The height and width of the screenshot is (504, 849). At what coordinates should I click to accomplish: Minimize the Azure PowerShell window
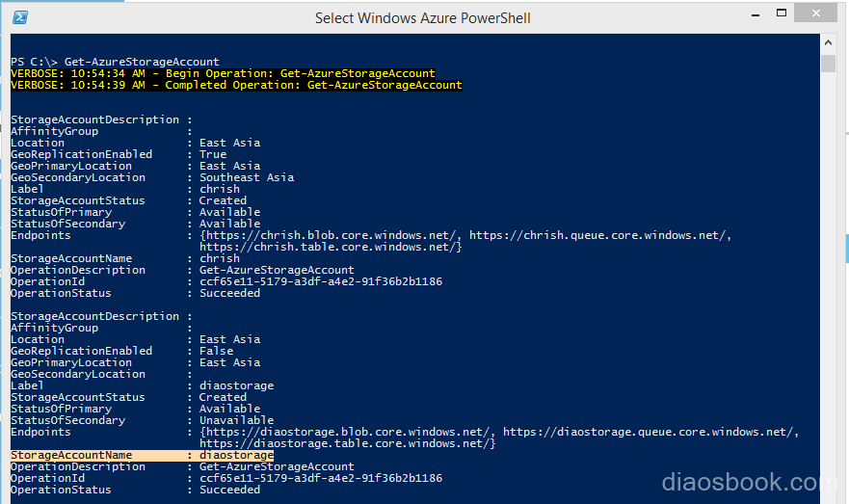coord(756,14)
